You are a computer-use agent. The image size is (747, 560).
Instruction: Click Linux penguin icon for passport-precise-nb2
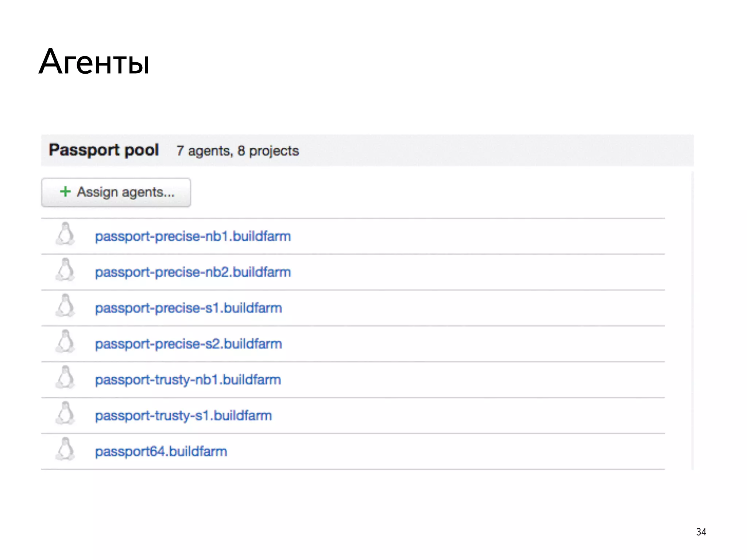[65, 270]
